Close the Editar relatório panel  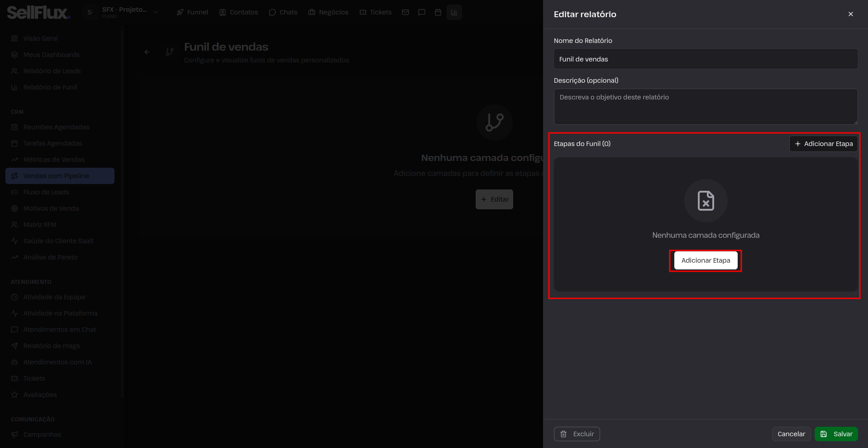(851, 14)
